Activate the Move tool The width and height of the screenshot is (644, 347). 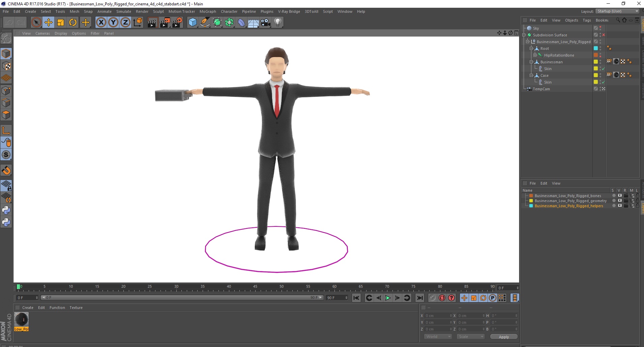(x=49, y=23)
